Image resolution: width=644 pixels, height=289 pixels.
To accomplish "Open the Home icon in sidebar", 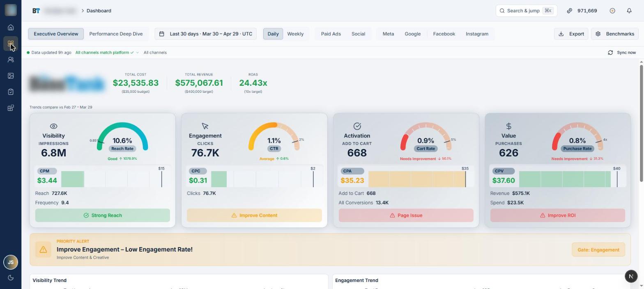I will pos(11,28).
